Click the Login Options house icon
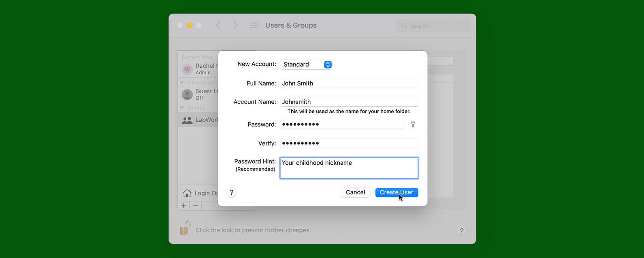The height and width of the screenshot is (258, 644). [x=187, y=193]
